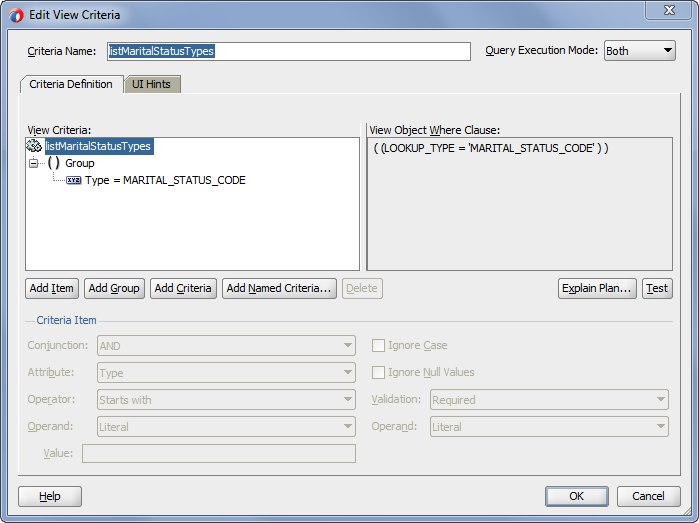Screen dimensions: 699x523
Task: Click the Add Item button
Action: 52,288
